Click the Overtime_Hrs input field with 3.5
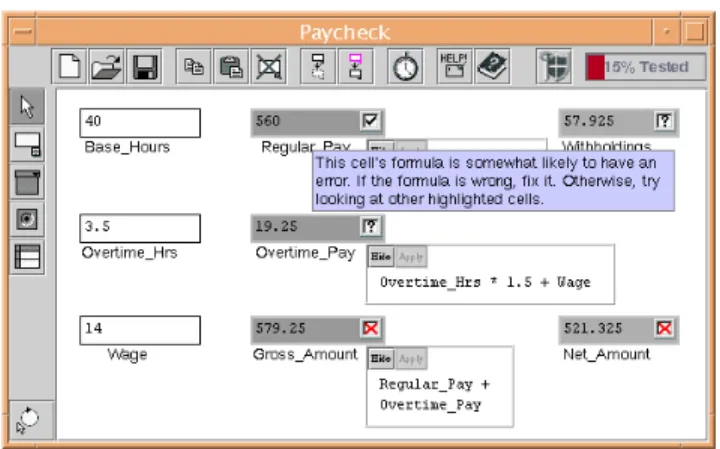Screen dimensions: 720x449 (x=140, y=228)
